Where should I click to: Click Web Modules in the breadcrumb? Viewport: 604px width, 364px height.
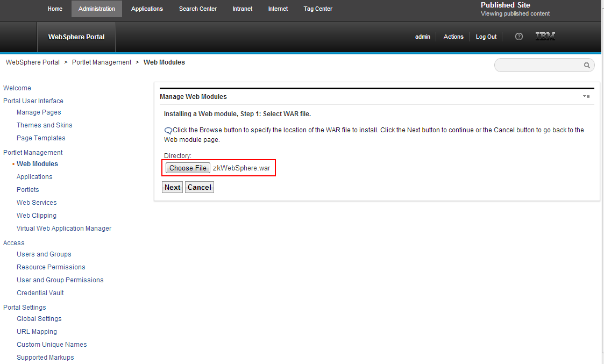point(164,62)
